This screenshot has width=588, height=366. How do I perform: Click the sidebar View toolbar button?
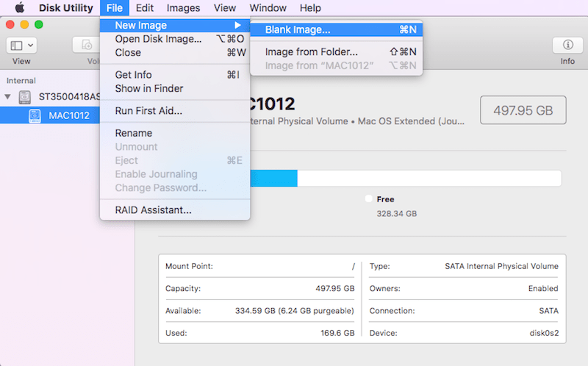tap(21, 46)
